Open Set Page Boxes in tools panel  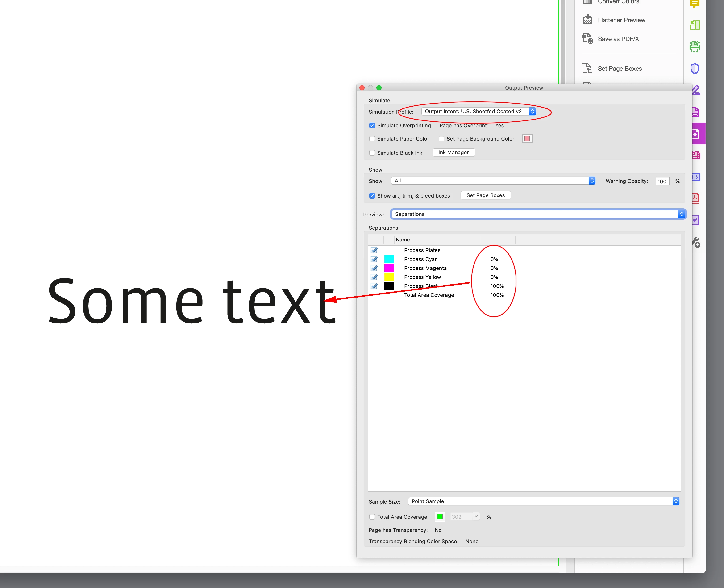(619, 68)
